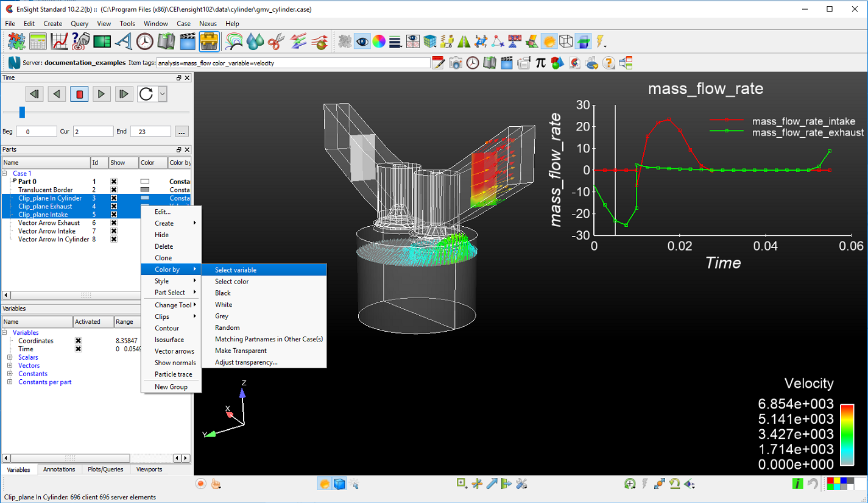Toggle Show checkbox for Vector Arrow Exhaust
The image size is (868, 503).
[114, 223]
